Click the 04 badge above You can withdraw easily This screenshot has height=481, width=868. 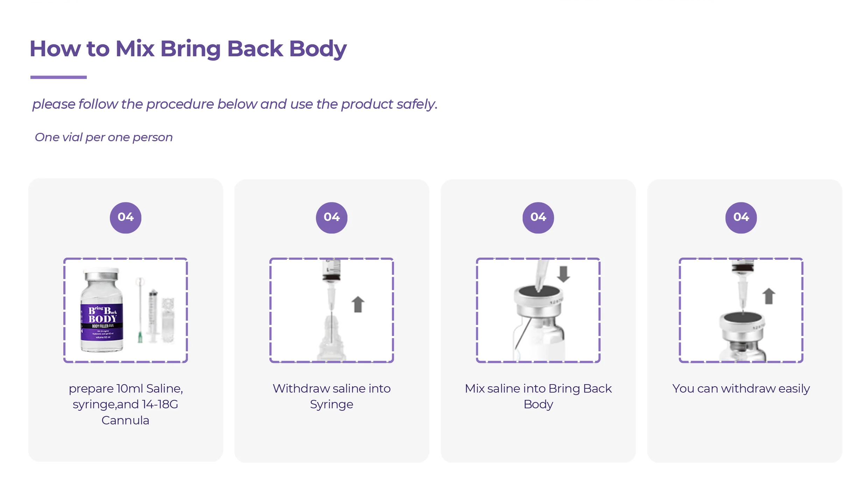click(741, 217)
